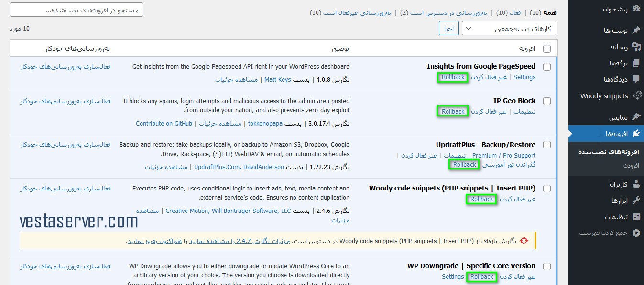
Task: Click the توضیح description column header
Action: tap(341, 49)
